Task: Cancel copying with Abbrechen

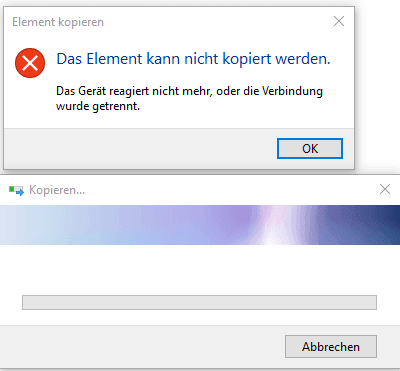Action: click(331, 347)
